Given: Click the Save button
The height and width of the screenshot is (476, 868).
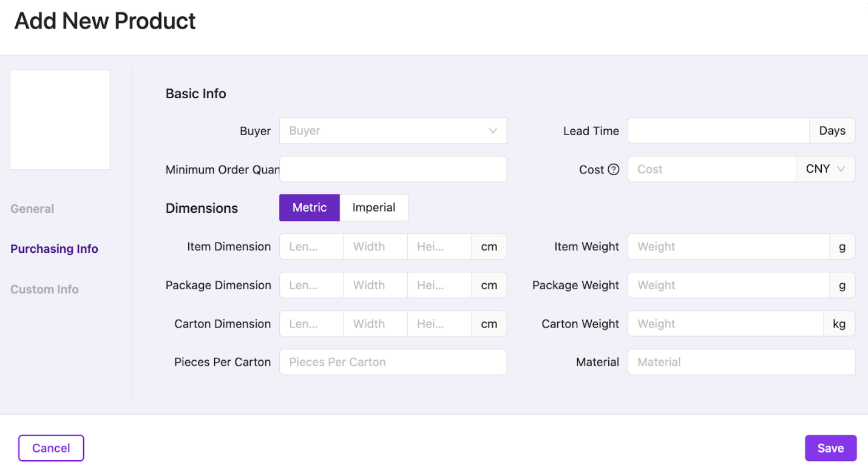Looking at the screenshot, I should coord(830,448).
